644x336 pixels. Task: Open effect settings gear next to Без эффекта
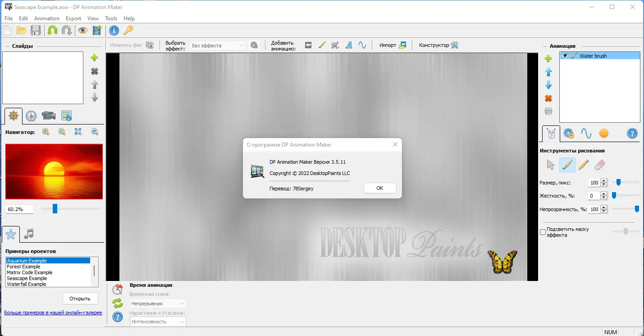pos(254,45)
